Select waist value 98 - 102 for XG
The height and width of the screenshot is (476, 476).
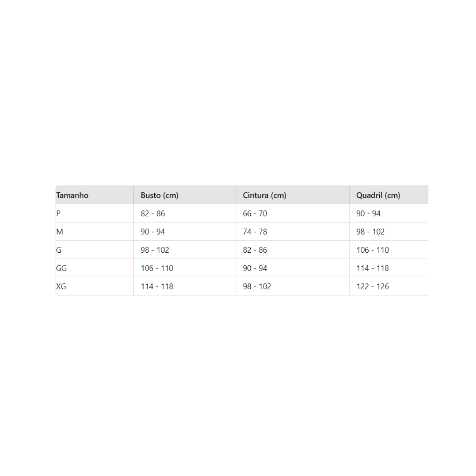(x=257, y=286)
